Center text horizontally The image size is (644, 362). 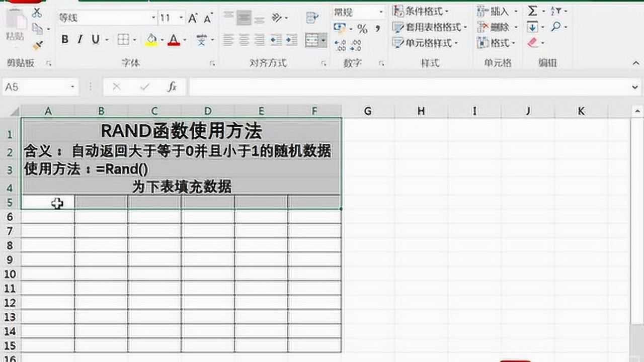(244, 40)
